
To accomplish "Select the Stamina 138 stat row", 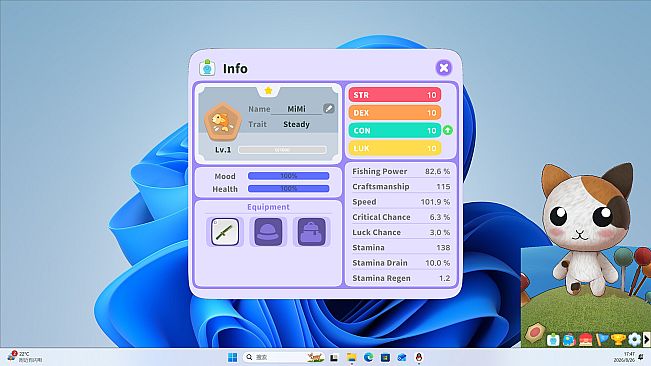I will (401, 247).
